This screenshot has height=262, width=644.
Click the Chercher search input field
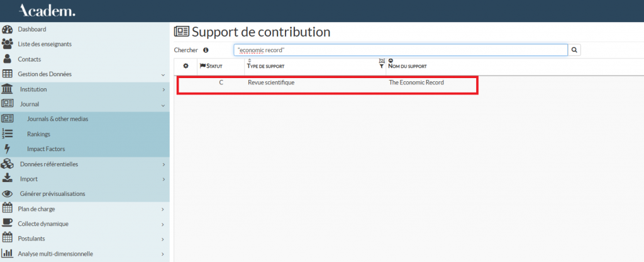click(x=400, y=50)
